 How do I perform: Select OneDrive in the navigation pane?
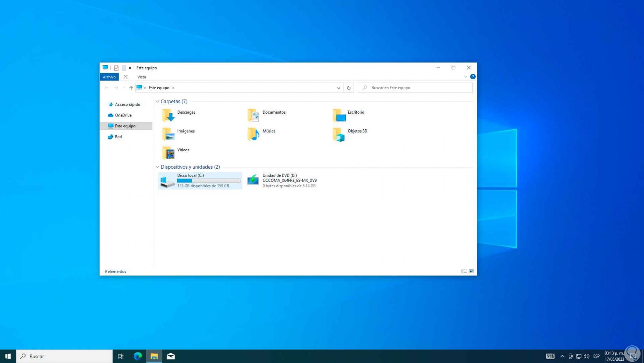coord(123,115)
